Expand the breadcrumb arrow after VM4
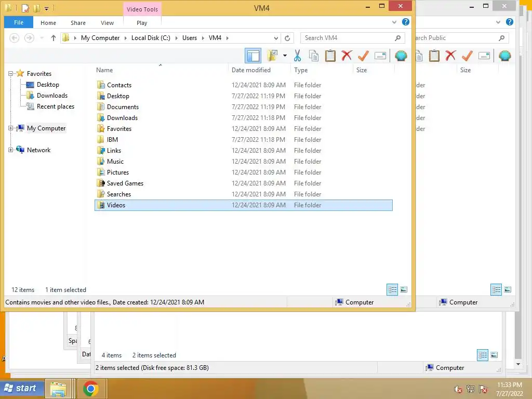 point(228,38)
